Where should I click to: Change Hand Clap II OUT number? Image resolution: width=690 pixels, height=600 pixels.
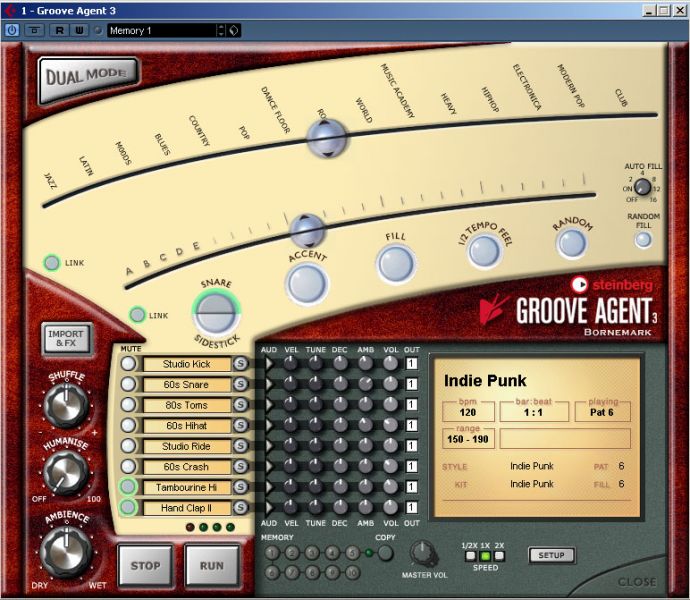tap(411, 508)
